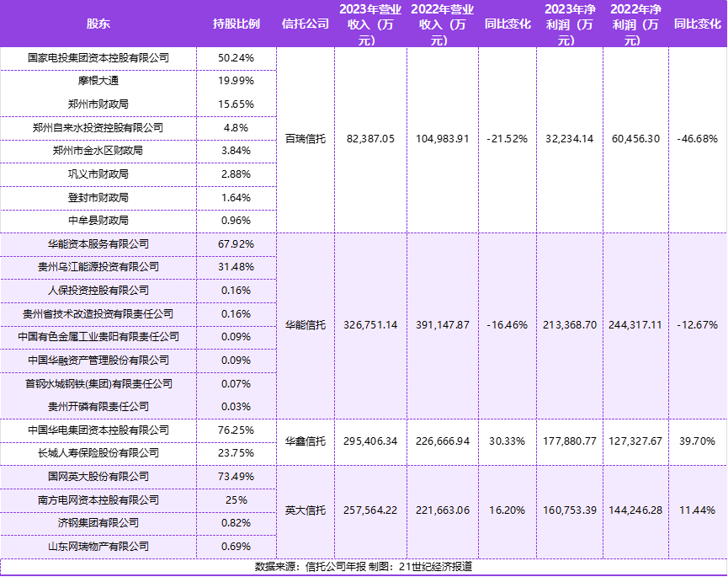728x577 pixels.
Task: Click the -46.68% change value
Action: pyautogui.click(x=698, y=139)
